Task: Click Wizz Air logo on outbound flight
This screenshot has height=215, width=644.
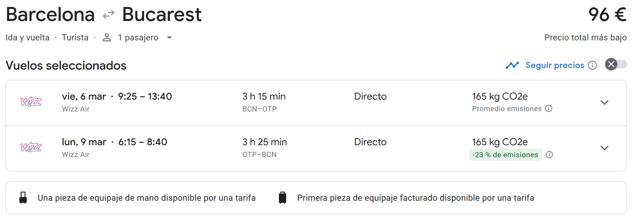Action: [x=31, y=102]
